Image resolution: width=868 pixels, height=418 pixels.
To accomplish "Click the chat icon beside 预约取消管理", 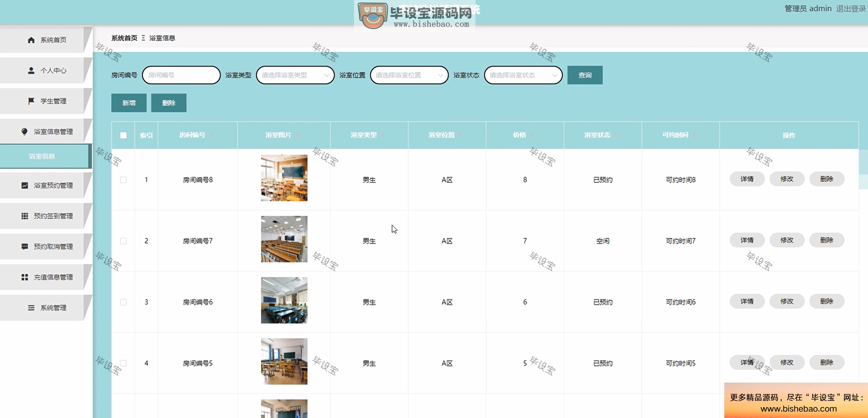I will click(x=25, y=247).
